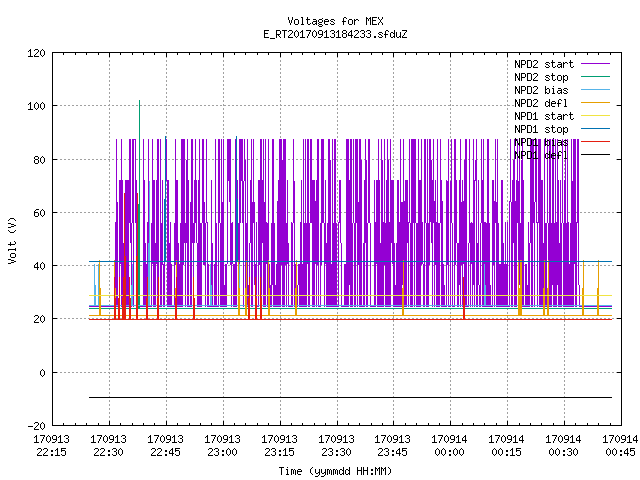Click the x-axis tick label 170913 22:30
This screenshot has height=480, width=640.
(109, 446)
